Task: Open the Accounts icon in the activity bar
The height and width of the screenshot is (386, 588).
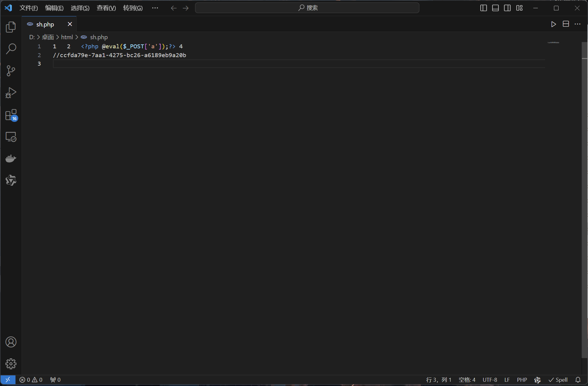Action: click(x=11, y=342)
